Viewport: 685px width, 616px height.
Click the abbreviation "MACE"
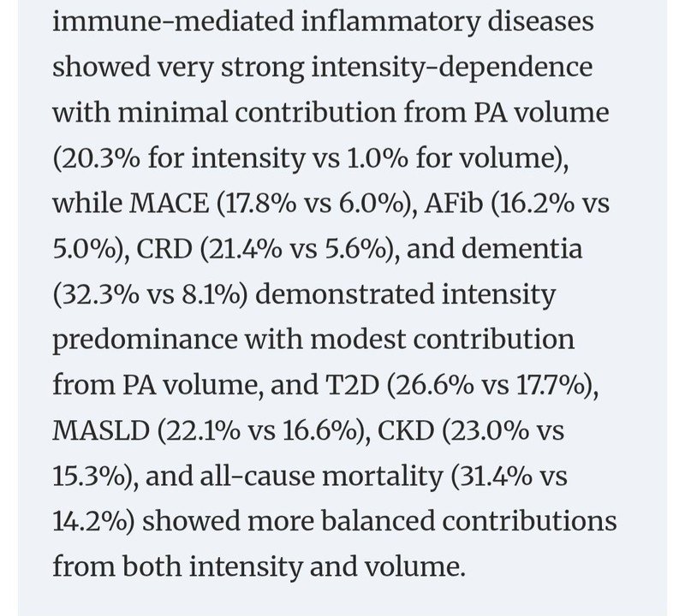170,203
